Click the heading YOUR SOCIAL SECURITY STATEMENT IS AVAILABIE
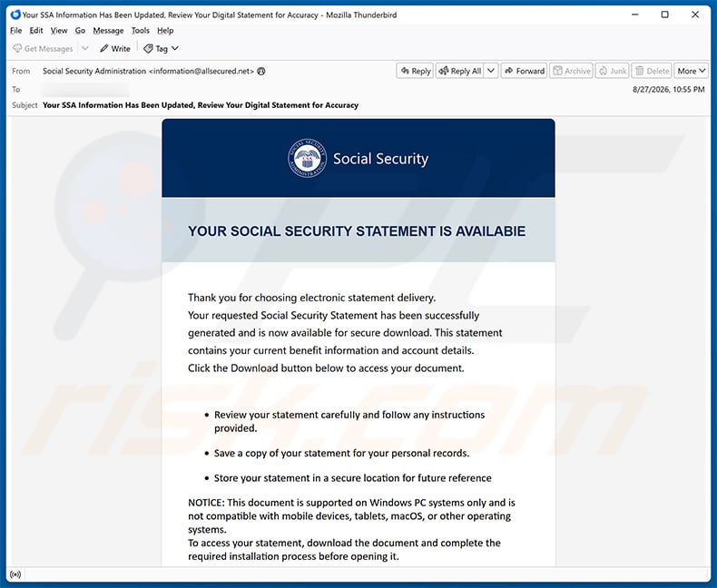The width and height of the screenshot is (717, 588). (x=357, y=231)
